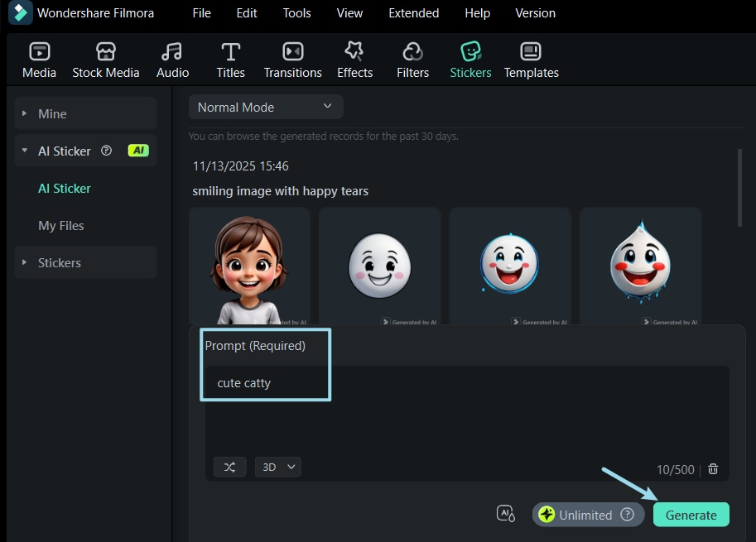Click the AI ink credits icon
Screen dimensions: 756x542
[506, 513]
